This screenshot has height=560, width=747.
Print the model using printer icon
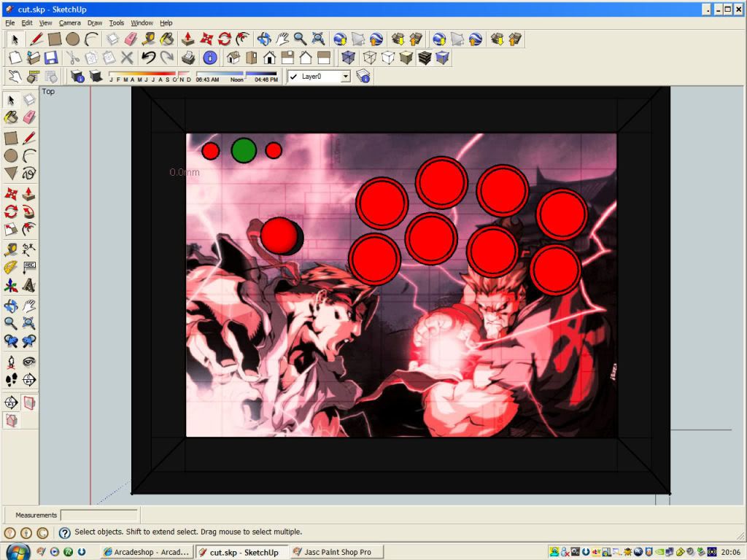[188, 58]
